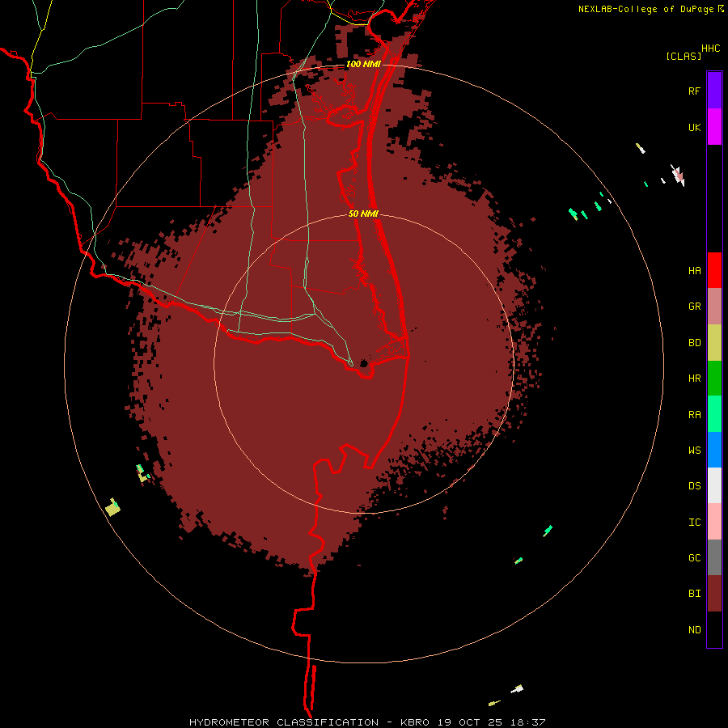728x728 pixels.
Task: Click the "HA" legend label
Action: click(x=694, y=271)
